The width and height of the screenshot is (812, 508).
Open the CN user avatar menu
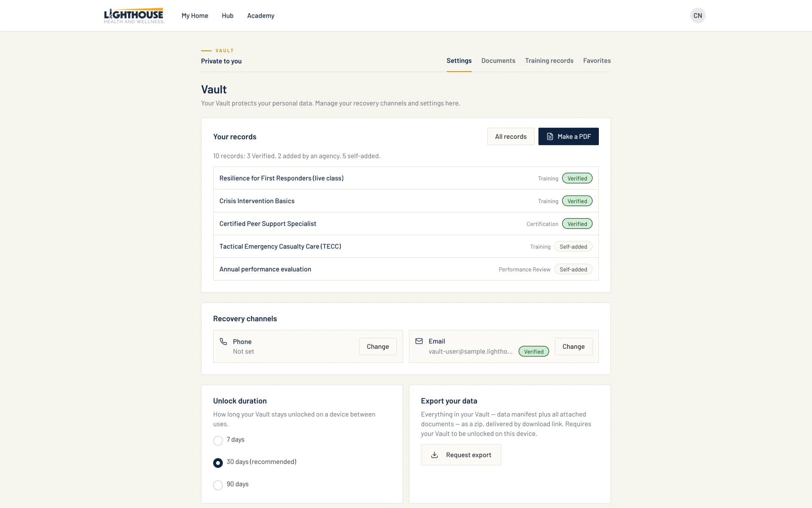(698, 16)
